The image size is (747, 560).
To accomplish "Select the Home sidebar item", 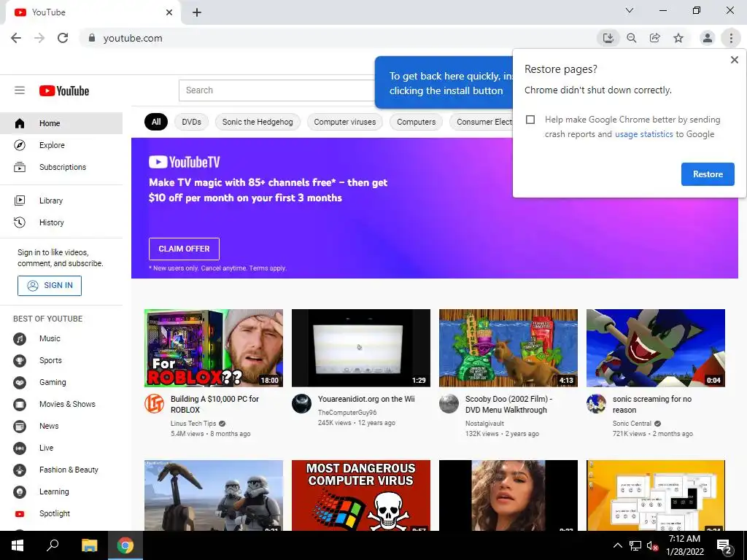I will pyautogui.click(x=61, y=123).
